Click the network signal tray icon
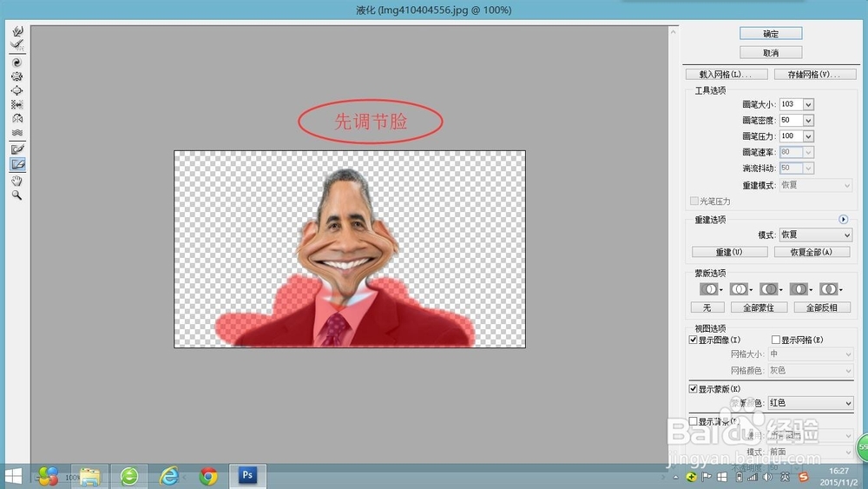 click(753, 477)
